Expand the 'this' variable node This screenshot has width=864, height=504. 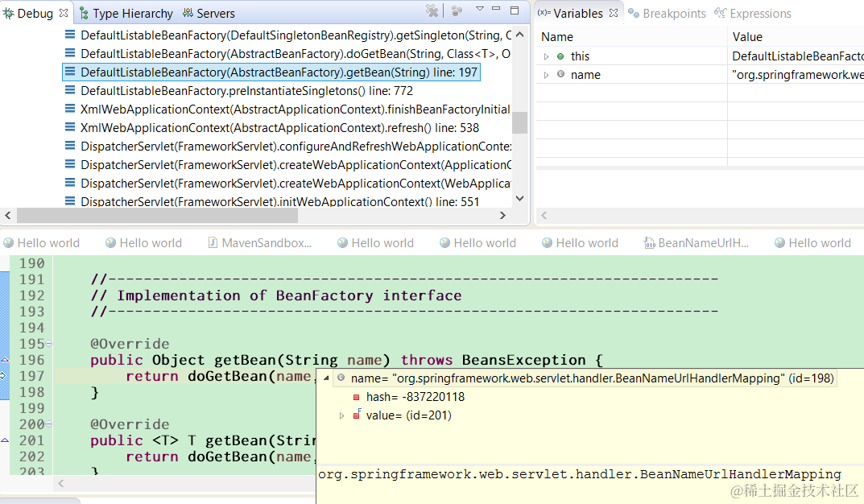pos(546,56)
